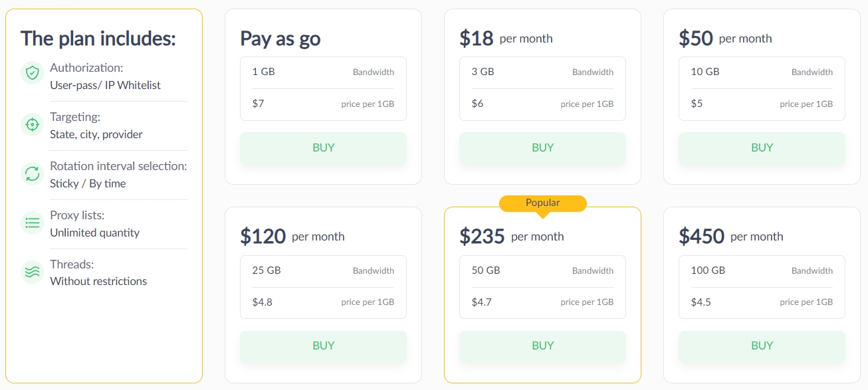This screenshot has width=868, height=390.
Task: Buy the Pay as go plan
Action: (323, 147)
